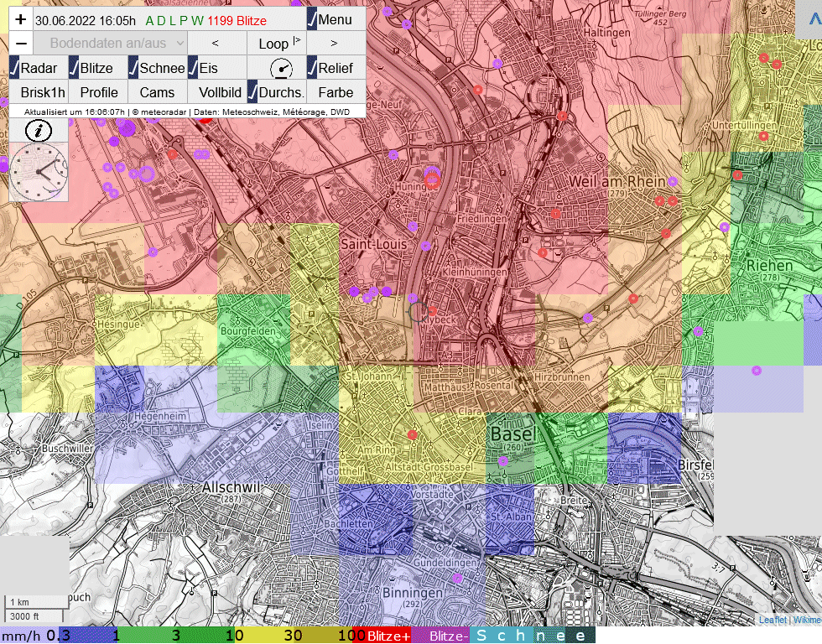Toggle the Radar layer checkbox

pyautogui.click(x=34, y=68)
